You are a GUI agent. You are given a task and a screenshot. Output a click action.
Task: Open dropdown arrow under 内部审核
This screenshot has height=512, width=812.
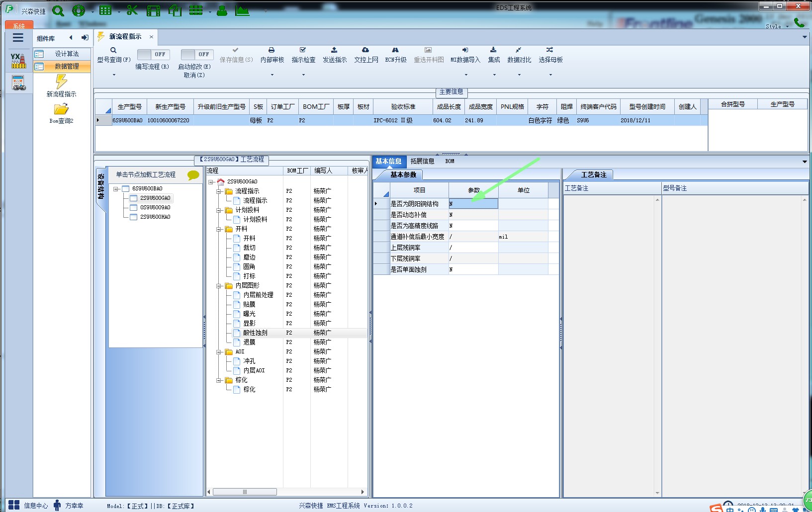[x=272, y=75]
